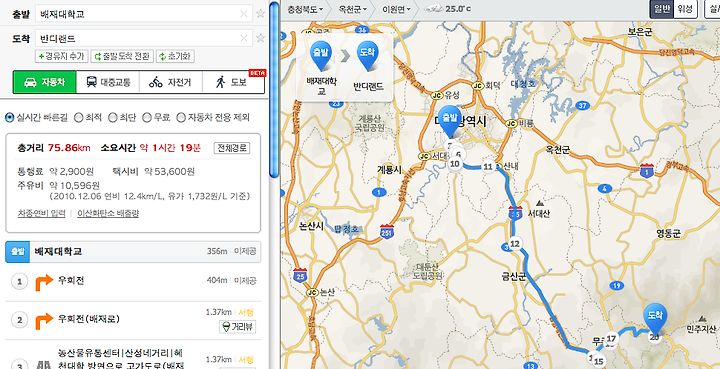Bookmark the departure with the star icon
This screenshot has width=720, height=369.
pyautogui.click(x=260, y=14)
